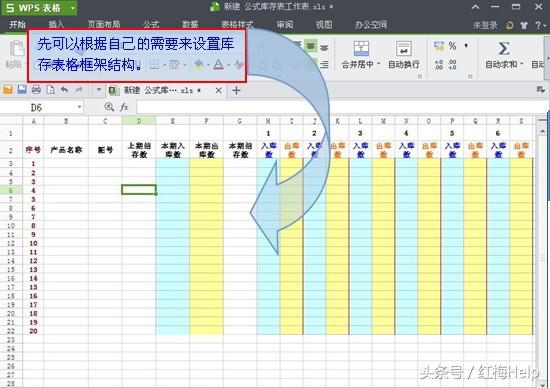This screenshot has height=388, width=550.
Task: Open the WPS 表格 menu dropdown arrow
Action: (x=73, y=8)
